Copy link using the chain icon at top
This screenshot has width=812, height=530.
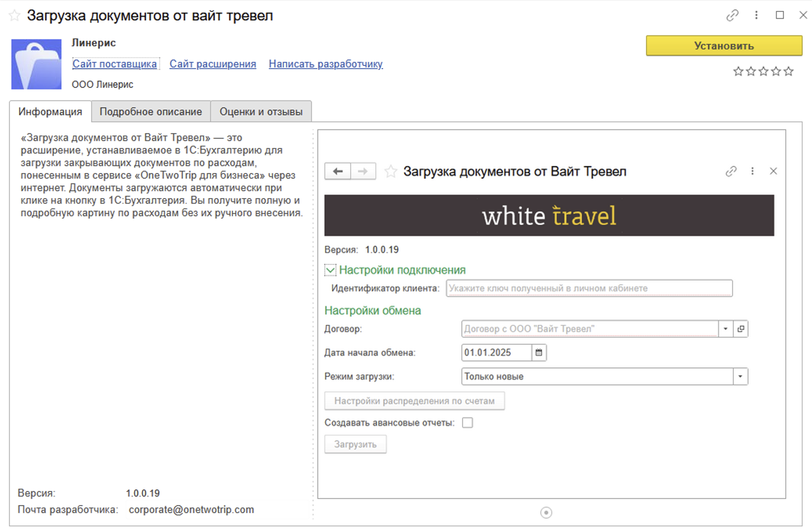732,15
